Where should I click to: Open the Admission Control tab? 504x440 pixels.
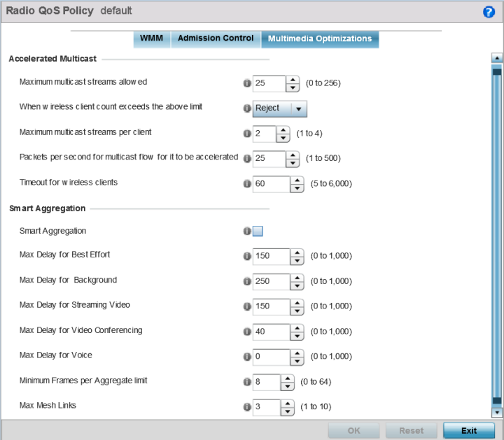pos(216,38)
